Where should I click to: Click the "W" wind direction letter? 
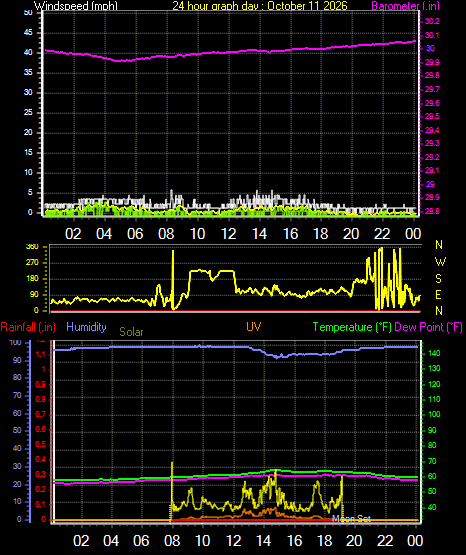pos(440,262)
